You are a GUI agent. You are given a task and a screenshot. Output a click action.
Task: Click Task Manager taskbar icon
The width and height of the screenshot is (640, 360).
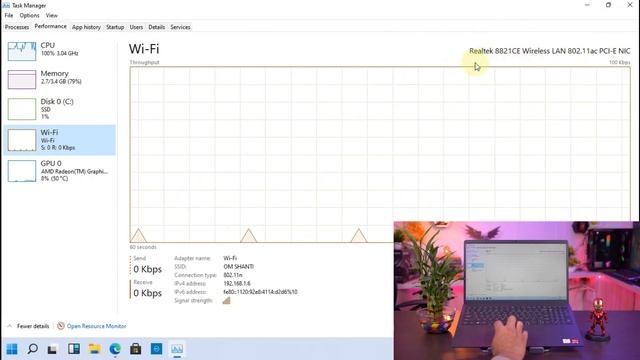pyautogui.click(x=177, y=349)
